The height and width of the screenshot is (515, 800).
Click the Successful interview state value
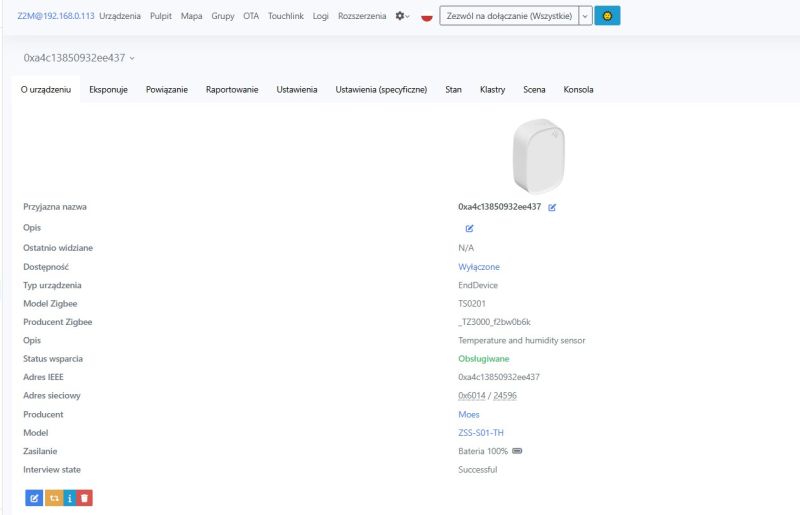(478, 469)
